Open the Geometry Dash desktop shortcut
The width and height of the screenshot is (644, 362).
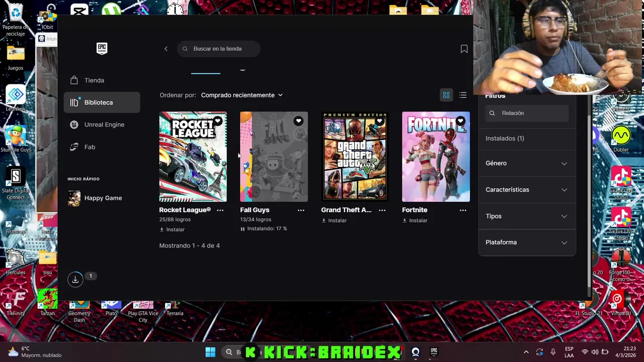[79, 311]
